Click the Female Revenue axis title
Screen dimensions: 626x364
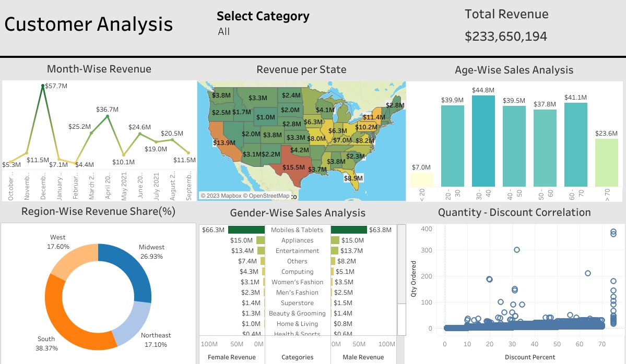(232, 357)
